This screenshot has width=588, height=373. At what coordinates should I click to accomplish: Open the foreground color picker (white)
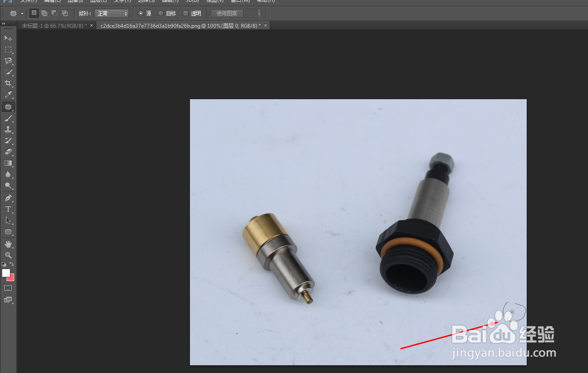pyautogui.click(x=6, y=273)
